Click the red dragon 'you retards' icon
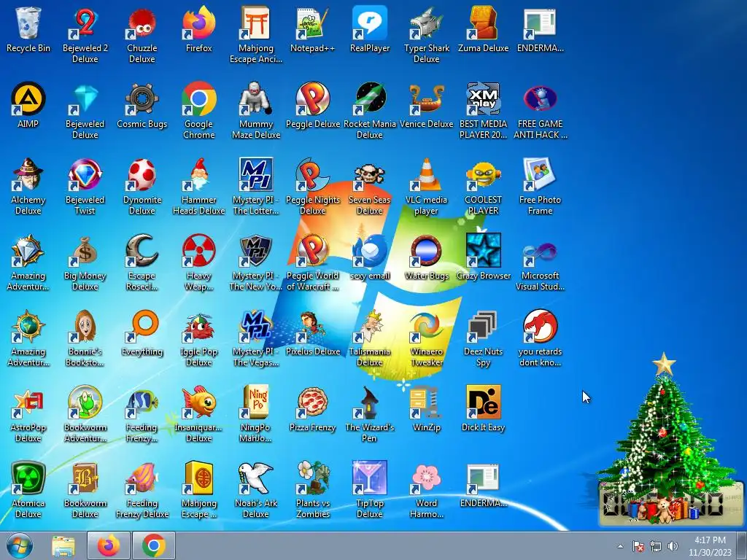747x560 pixels. (540, 326)
